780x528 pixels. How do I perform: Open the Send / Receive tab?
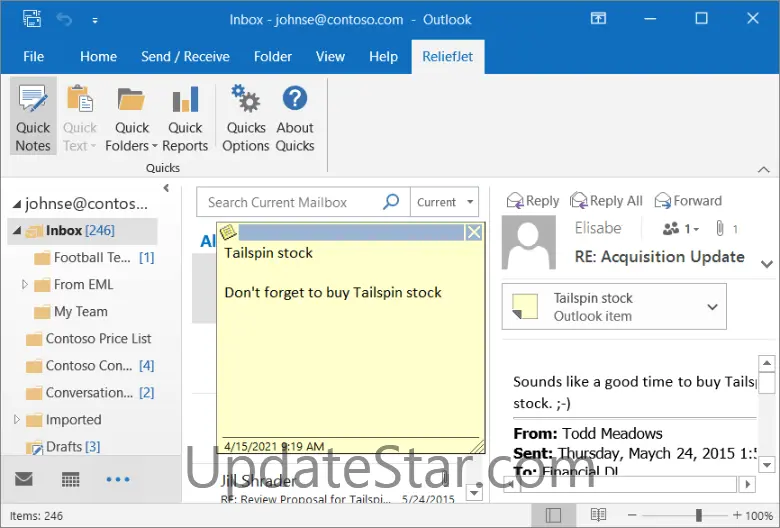tap(185, 57)
